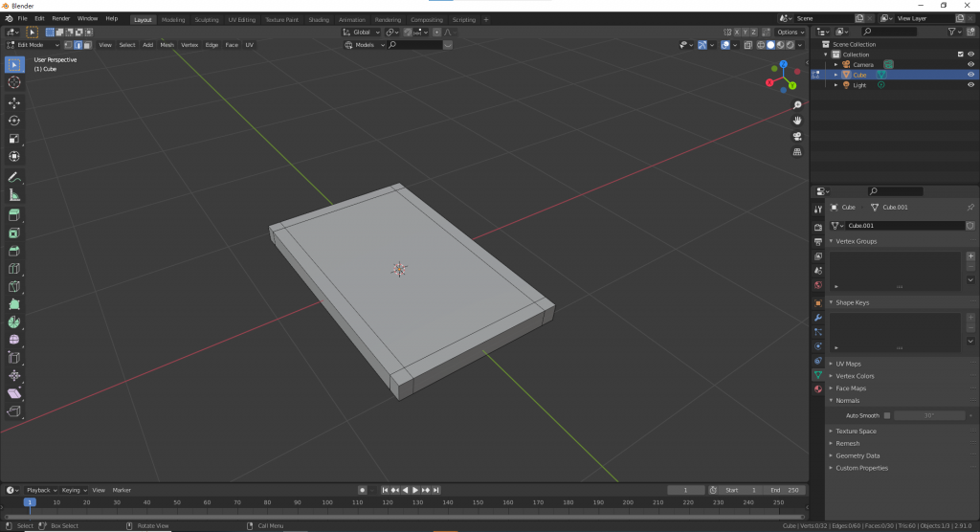
Task: Open the Edit Mode dropdown
Action: (33, 45)
